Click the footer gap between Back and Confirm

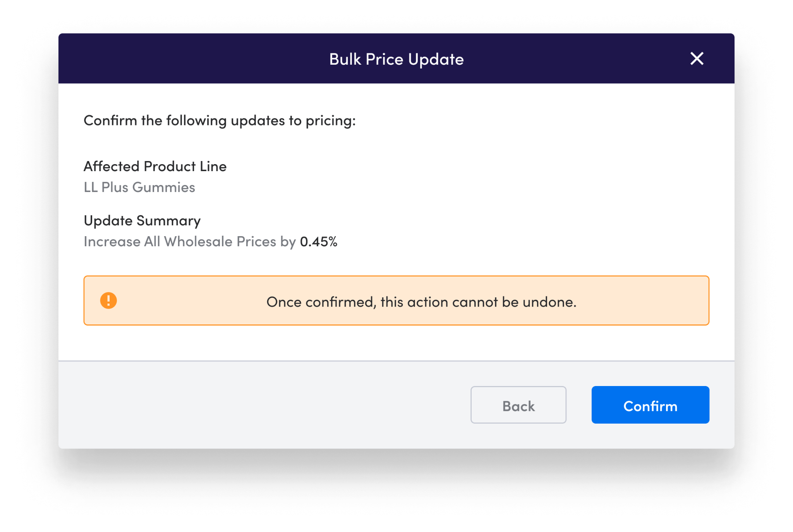click(579, 405)
